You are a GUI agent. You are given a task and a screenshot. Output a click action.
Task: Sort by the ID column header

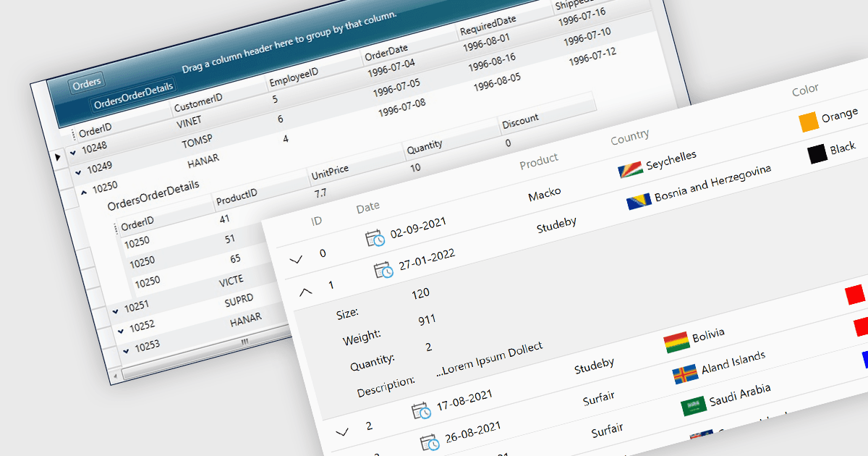(317, 221)
